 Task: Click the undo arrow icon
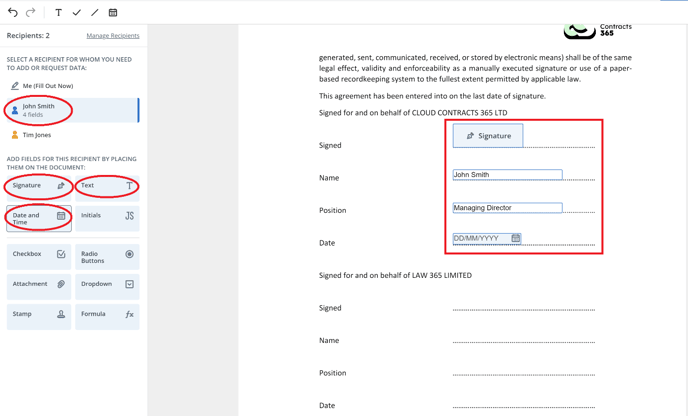[x=13, y=12]
